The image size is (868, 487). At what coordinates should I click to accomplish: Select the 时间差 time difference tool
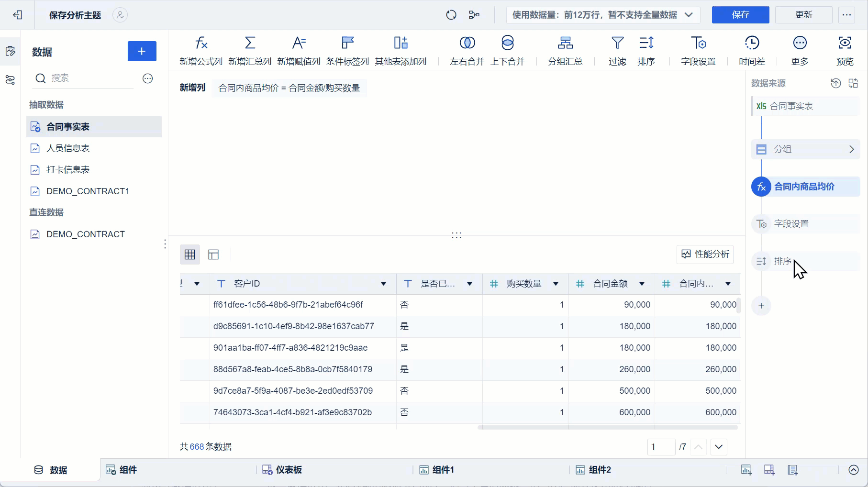(x=752, y=51)
